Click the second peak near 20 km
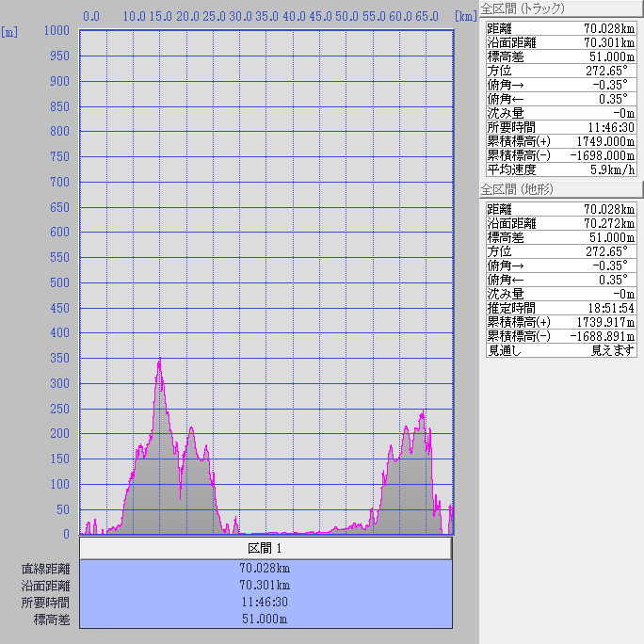The height and width of the screenshot is (644, 644). [191, 428]
